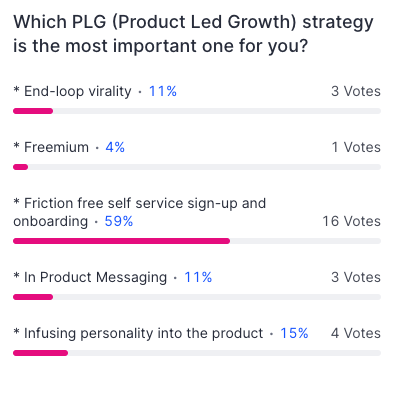Click the PLG strategy poll question title
Screen dimensions: 395x400
point(193,34)
